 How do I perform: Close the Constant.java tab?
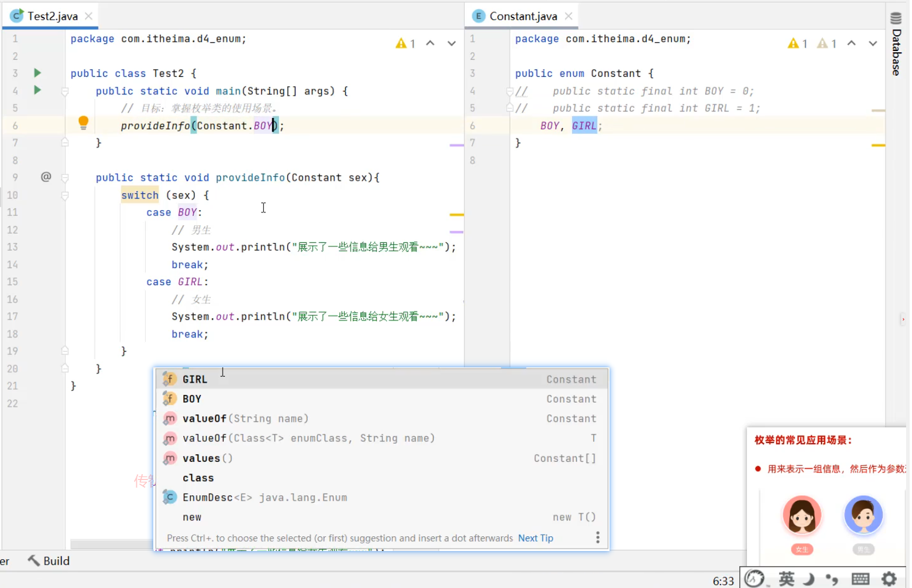(568, 16)
